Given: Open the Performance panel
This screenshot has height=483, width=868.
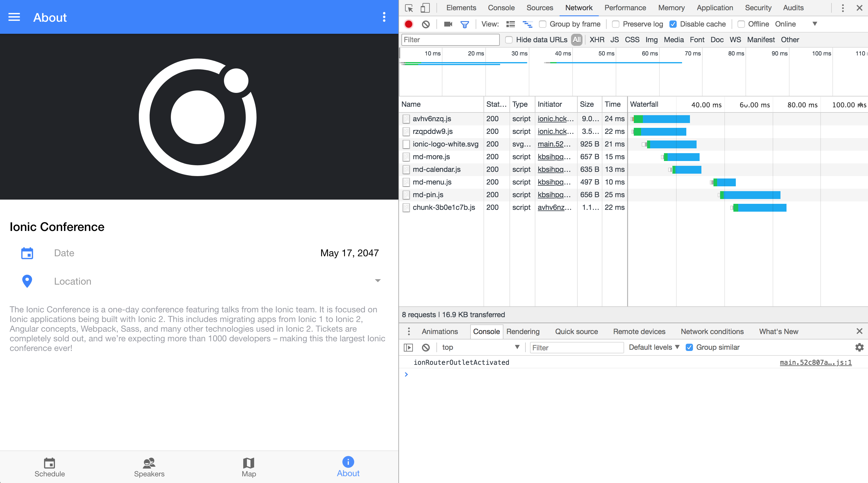Looking at the screenshot, I should point(625,8).
